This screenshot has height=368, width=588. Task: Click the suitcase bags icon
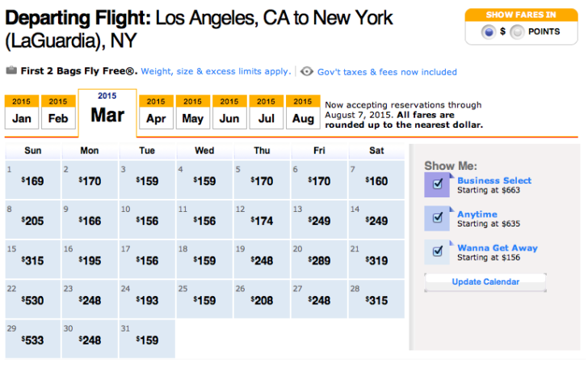[x=11, y=70]
